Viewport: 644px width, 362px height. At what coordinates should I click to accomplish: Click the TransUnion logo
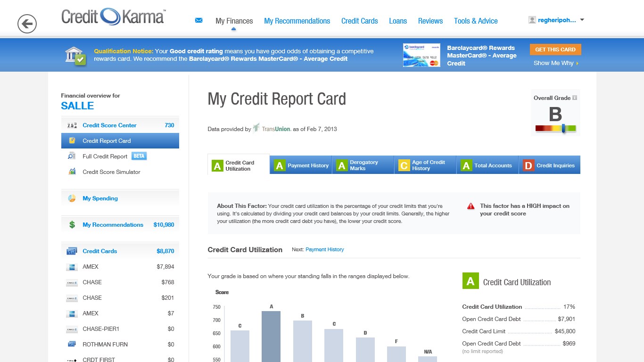pos(272,128)
